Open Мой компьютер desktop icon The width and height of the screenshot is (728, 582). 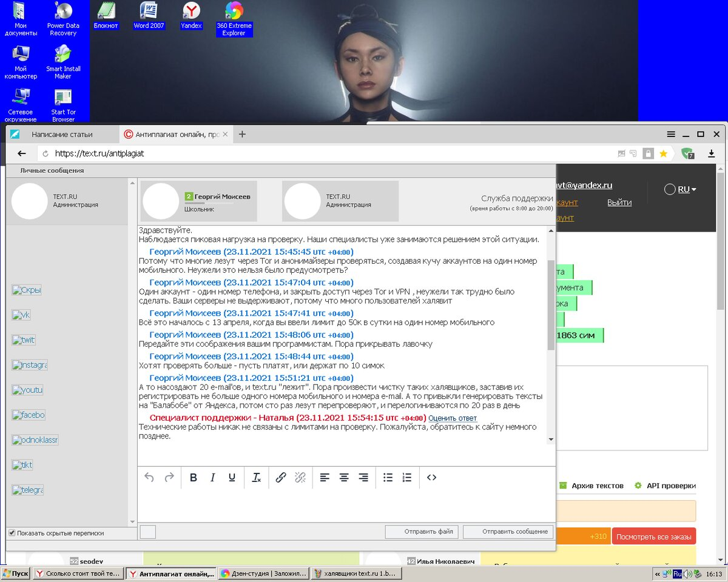coord(21,62)
